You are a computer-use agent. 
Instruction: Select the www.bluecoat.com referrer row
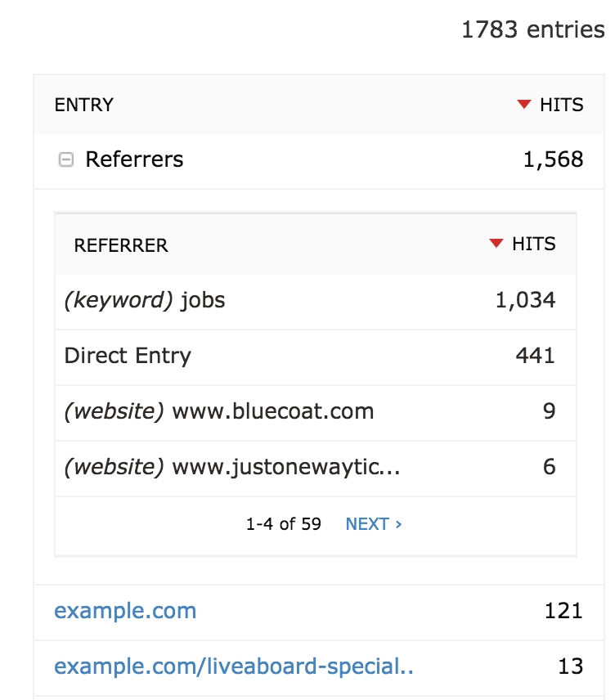click(245, 411)
